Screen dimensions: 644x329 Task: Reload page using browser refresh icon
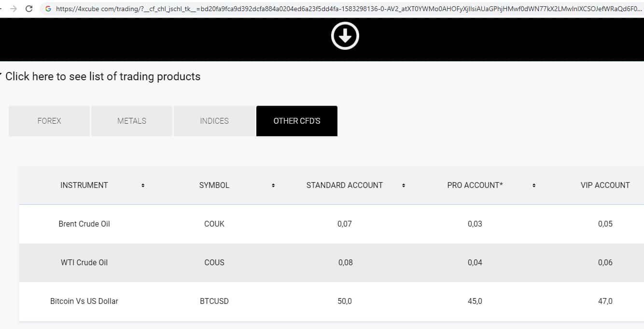[29, 9]
